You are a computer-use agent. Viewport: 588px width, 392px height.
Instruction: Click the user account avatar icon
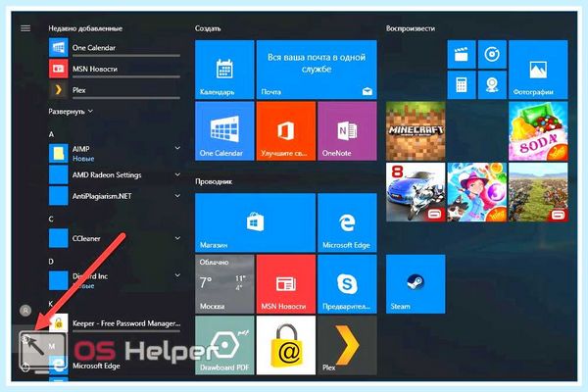coord(25,311)
